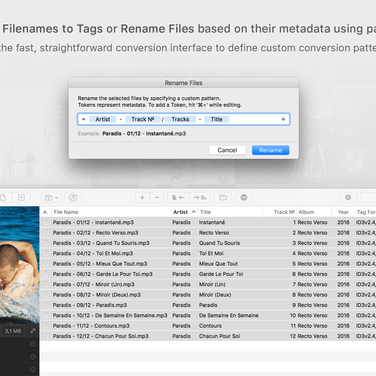Click status circle of 10/12 De Semaine row

pyautogui.click(x=46, y=315)
